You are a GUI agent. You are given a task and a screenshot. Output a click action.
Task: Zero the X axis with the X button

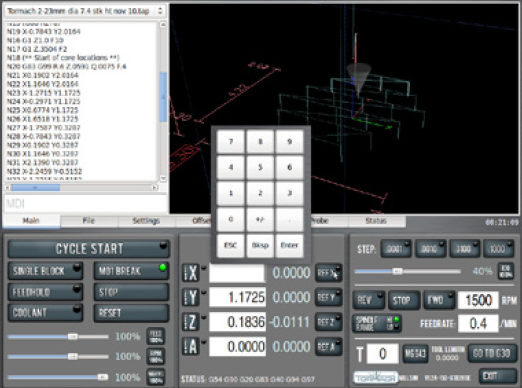(x=191, y=273)
